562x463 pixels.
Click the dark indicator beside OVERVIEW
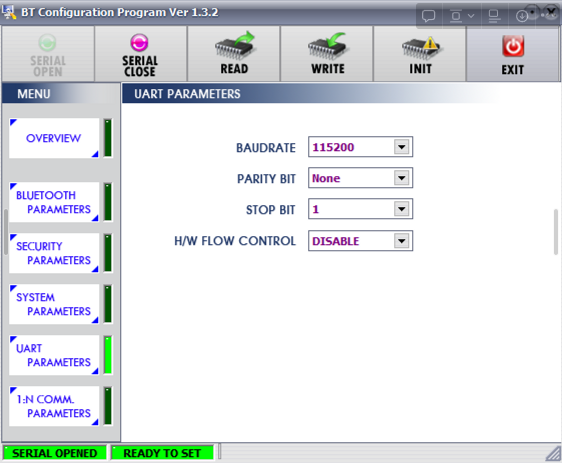(x=108, y=138)
